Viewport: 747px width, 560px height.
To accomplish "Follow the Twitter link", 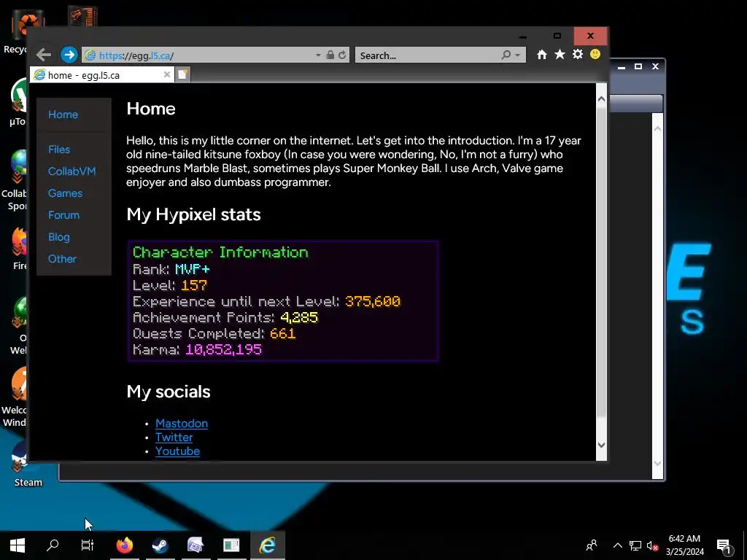I will point(174,437).
